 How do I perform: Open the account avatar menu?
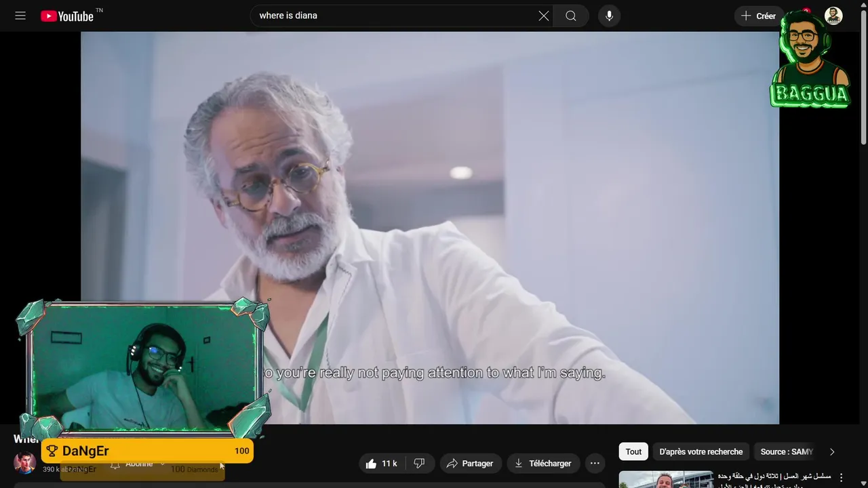coord(833,16)
